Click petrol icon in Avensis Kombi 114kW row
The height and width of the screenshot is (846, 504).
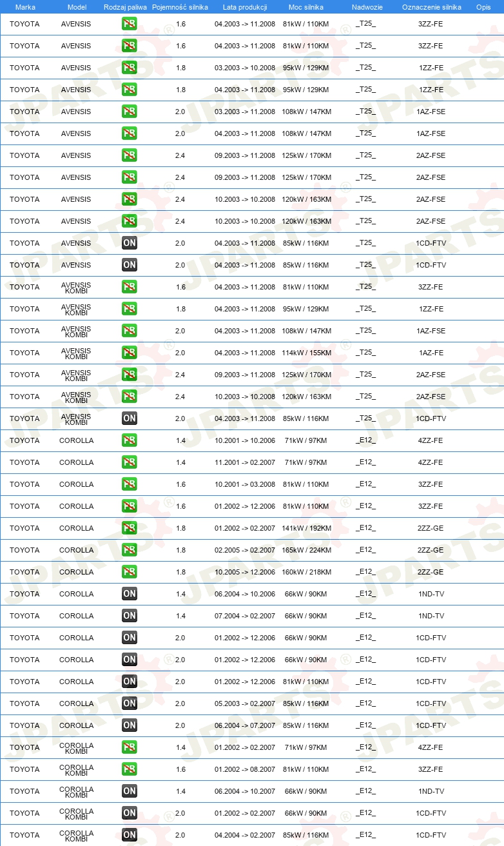click(130, 353)
